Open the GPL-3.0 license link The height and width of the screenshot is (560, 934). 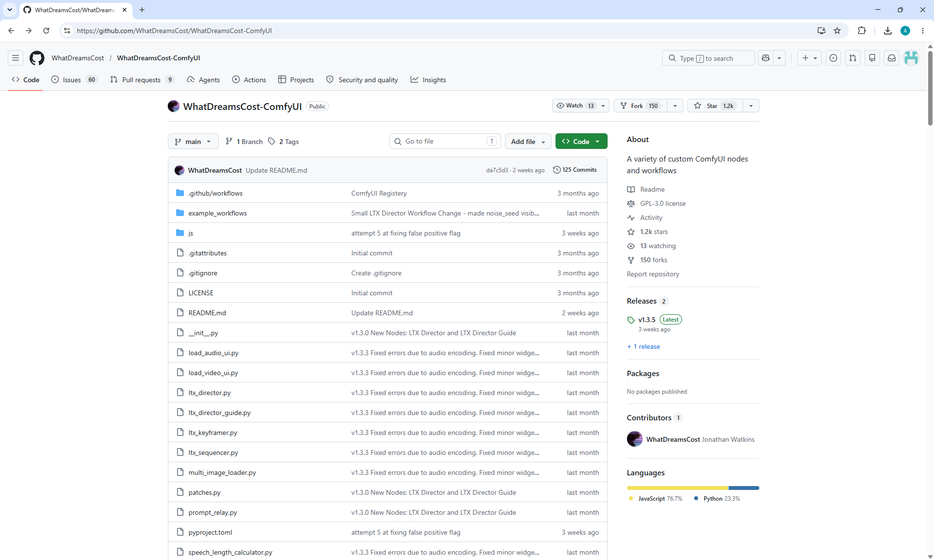pyautogui.click(x=663, y=203)
